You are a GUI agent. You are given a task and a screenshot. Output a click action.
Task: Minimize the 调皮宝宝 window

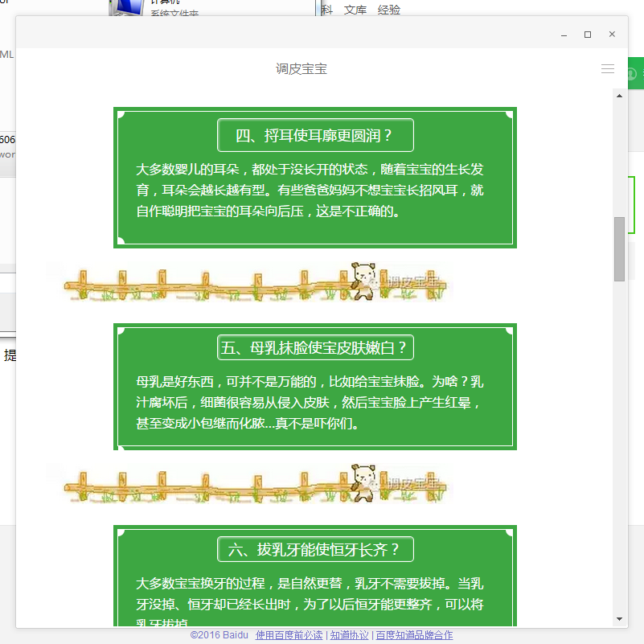564,35
